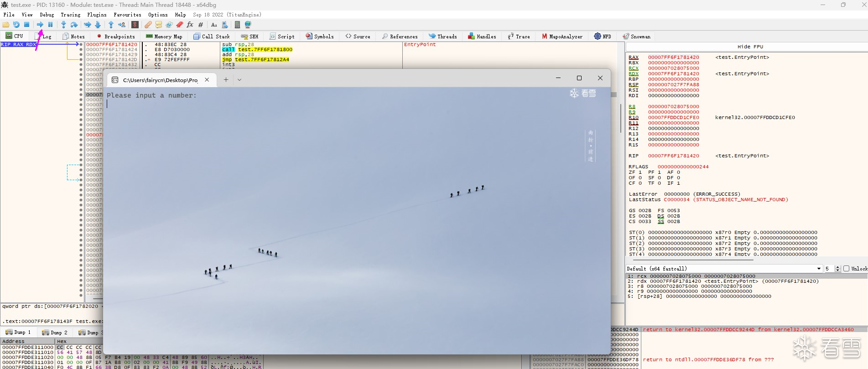Switch to the Call Stack tab
The height and width of the screenshot is (369, 868).
(212, 36)
